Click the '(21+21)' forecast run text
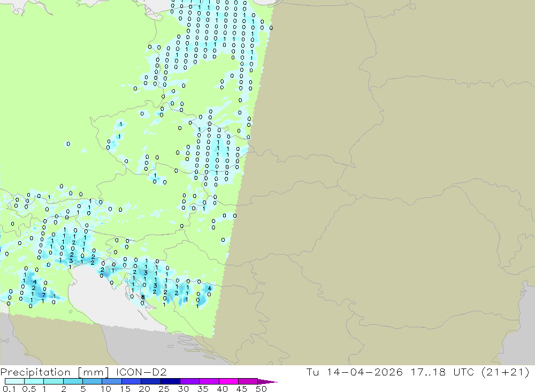This screenshot has height=392, width=535. pyautogui.click(x=506, y=372)
